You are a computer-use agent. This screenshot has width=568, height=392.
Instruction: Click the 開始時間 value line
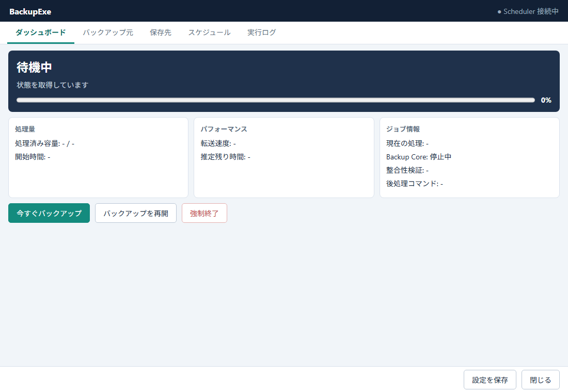pyautogui.click(x=33, y=157)
